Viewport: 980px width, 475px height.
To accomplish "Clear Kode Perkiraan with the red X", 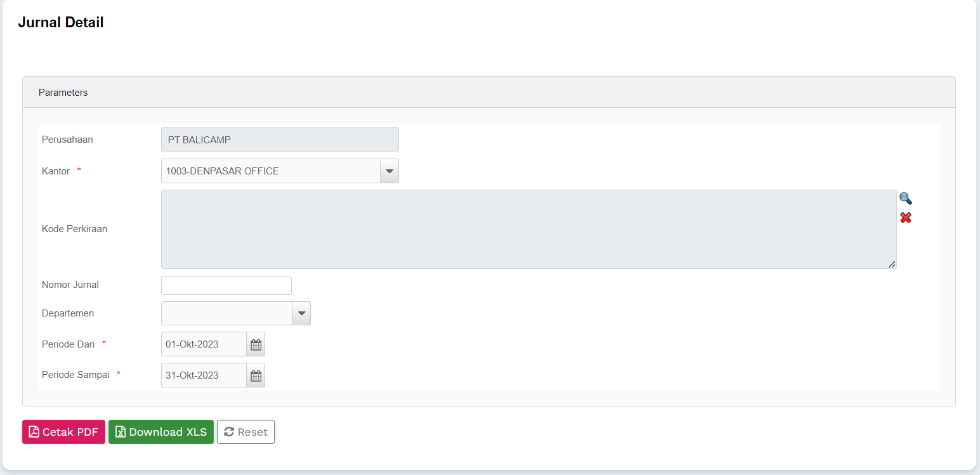I will [x=905, y=218].
